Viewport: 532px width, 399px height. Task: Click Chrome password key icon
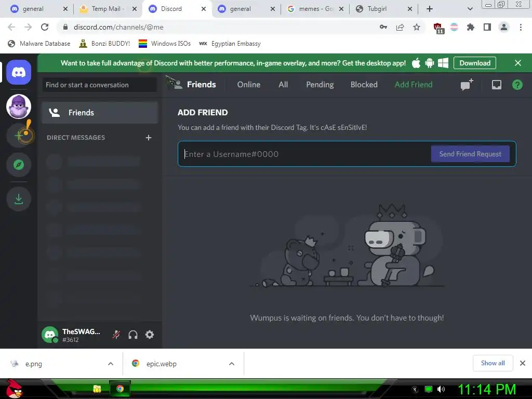click(383, 27)
